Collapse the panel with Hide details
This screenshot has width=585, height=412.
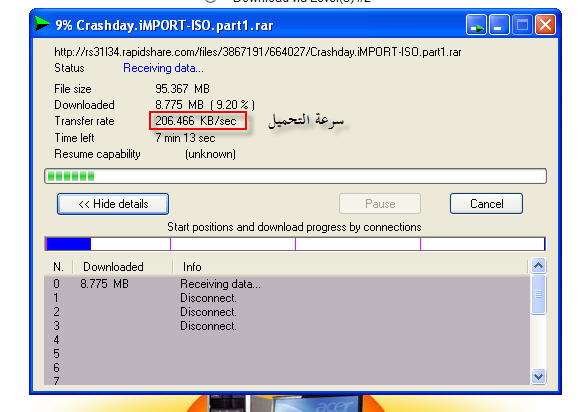[x=113, y=204]
